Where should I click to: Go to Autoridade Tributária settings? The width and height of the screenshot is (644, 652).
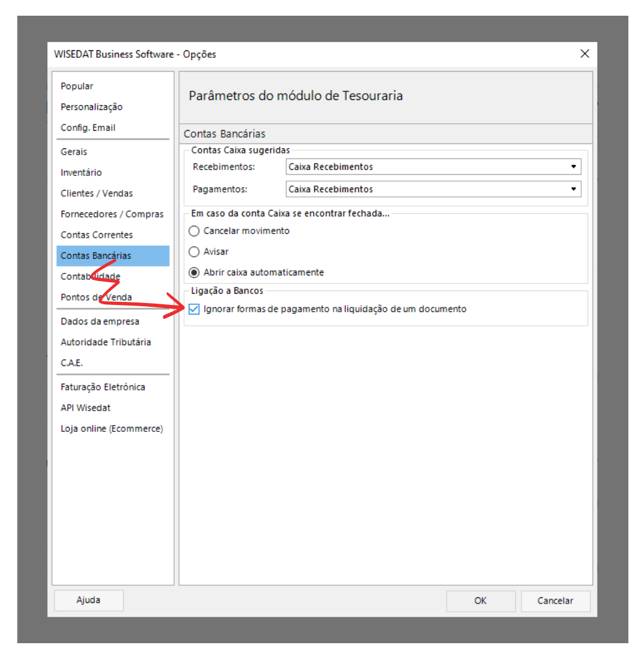tap(106, 342)
